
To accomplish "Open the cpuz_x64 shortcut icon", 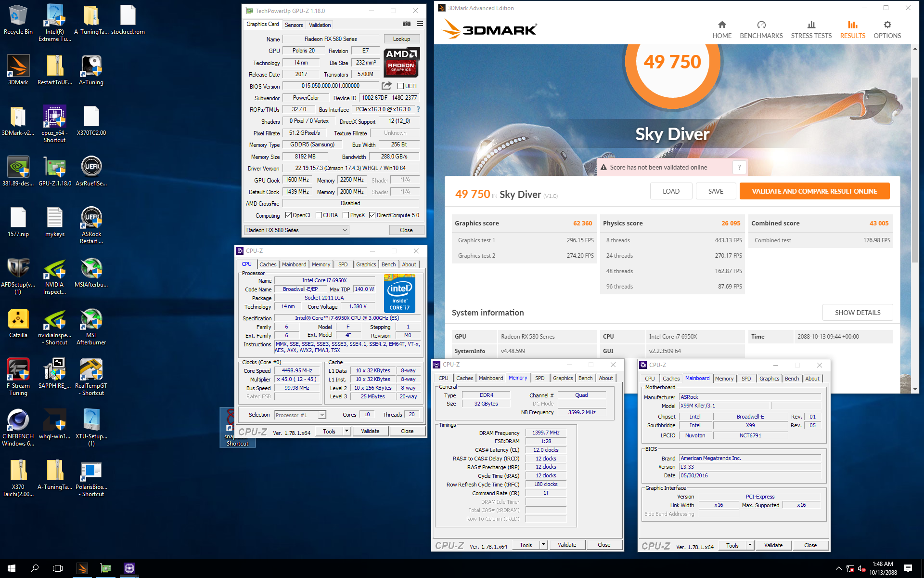I will tap(54, 124).
